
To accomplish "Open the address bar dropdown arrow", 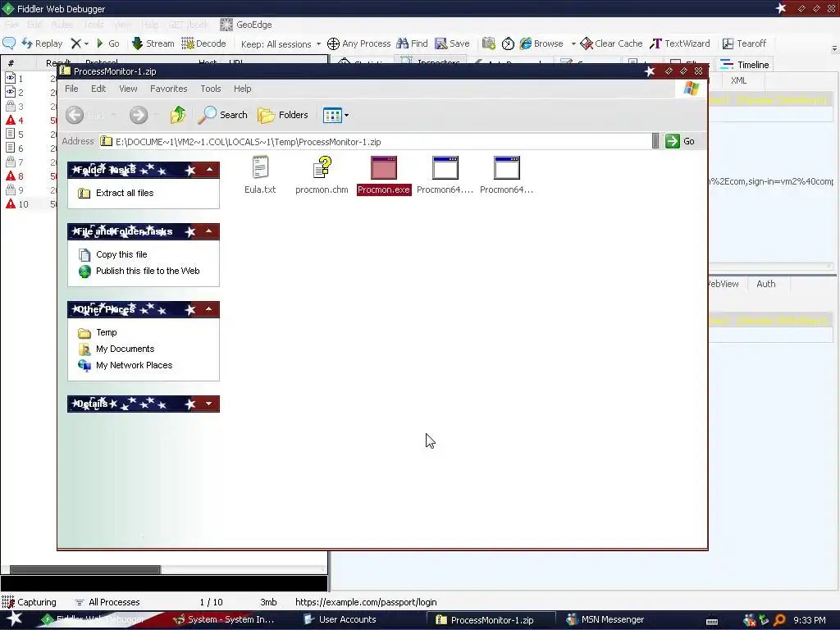I will (x=655, y=141).
